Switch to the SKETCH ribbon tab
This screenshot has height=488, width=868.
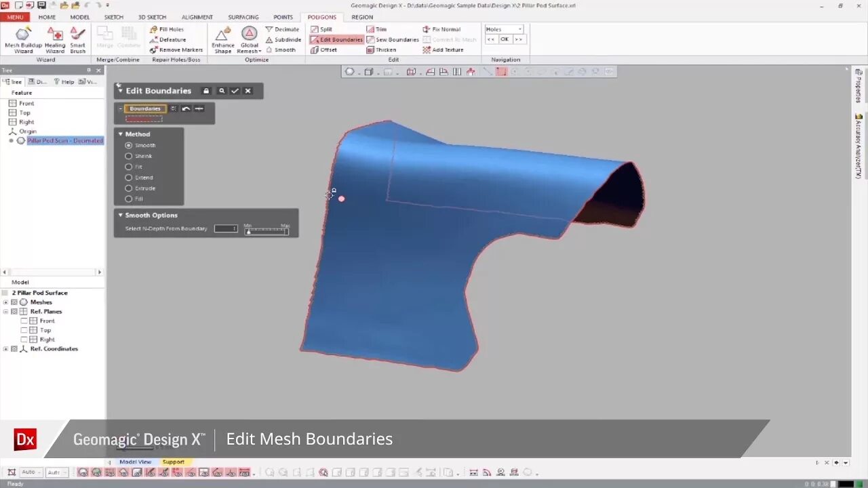tap(114, 17)
